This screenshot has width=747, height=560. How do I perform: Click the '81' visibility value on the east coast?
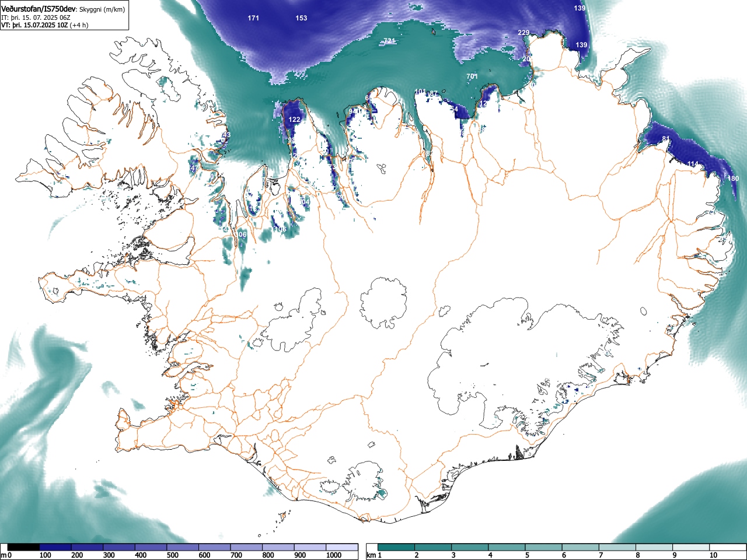[666, 139]
